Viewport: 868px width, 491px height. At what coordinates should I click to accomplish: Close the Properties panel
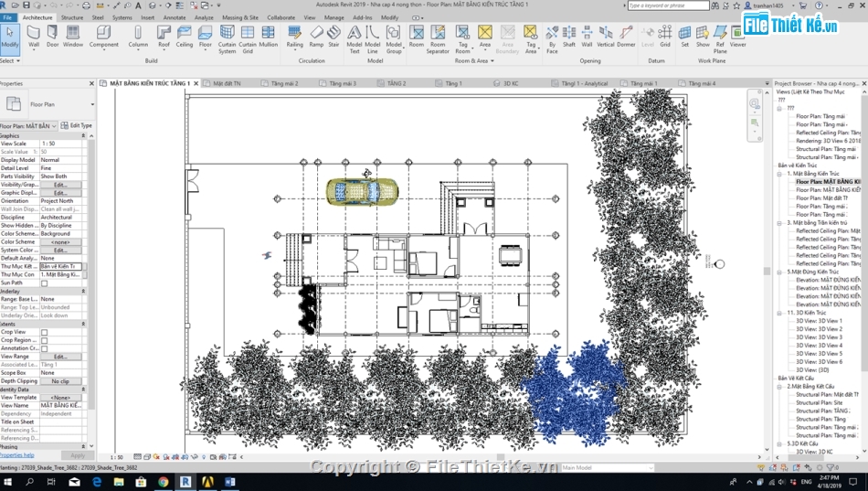91,83
